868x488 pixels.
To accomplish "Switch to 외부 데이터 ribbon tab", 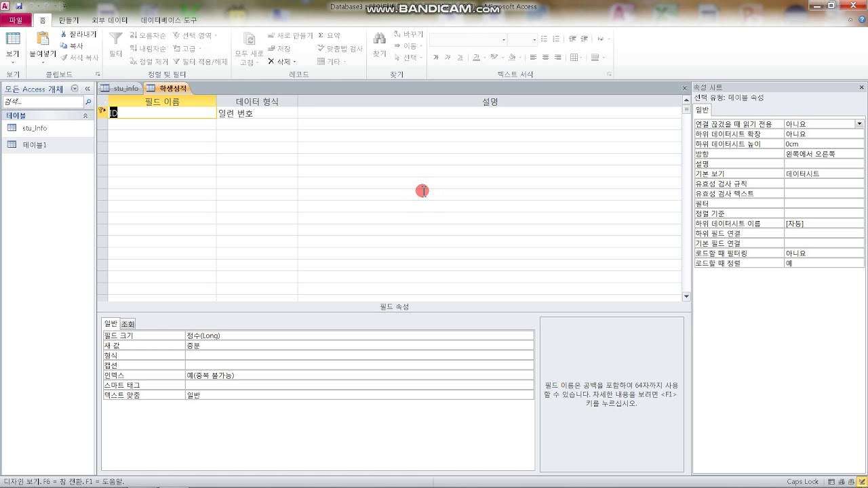I will [x=110, y=20].
